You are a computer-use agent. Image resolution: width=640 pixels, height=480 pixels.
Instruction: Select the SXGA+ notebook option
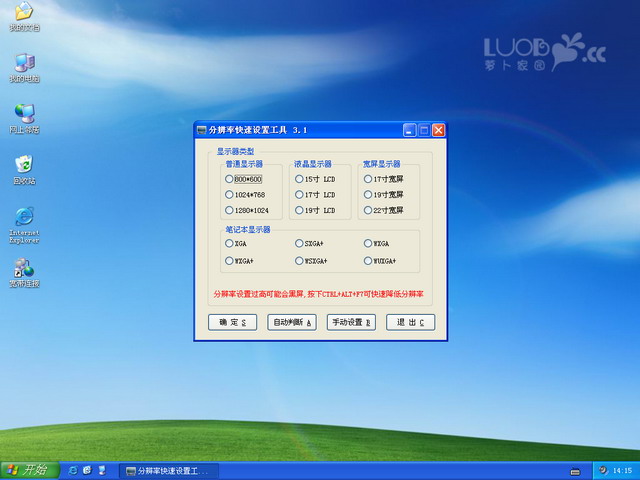point(309,243)
